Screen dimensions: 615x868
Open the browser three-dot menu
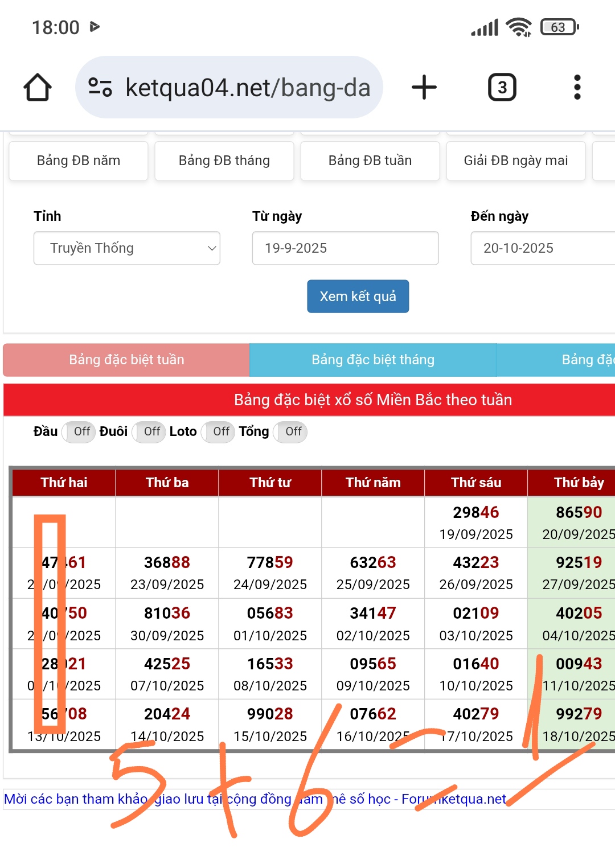click(x=577, y=88)
